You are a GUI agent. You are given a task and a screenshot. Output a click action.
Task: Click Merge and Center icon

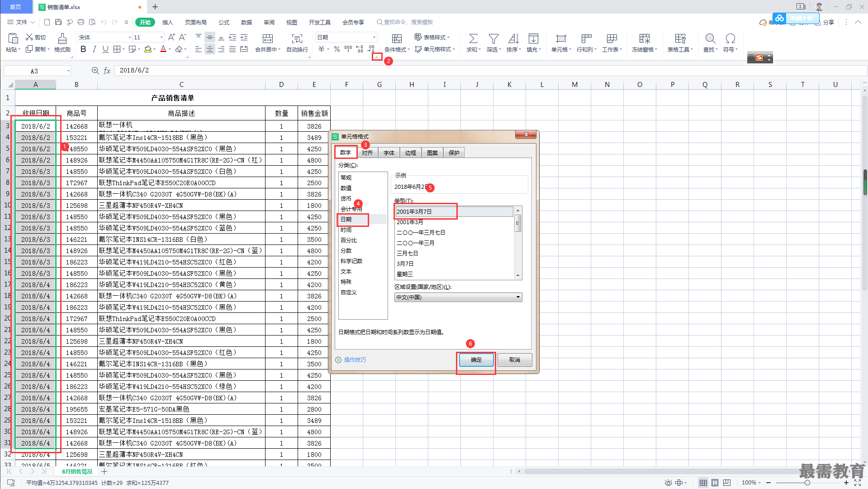click(x=268, y=38)
